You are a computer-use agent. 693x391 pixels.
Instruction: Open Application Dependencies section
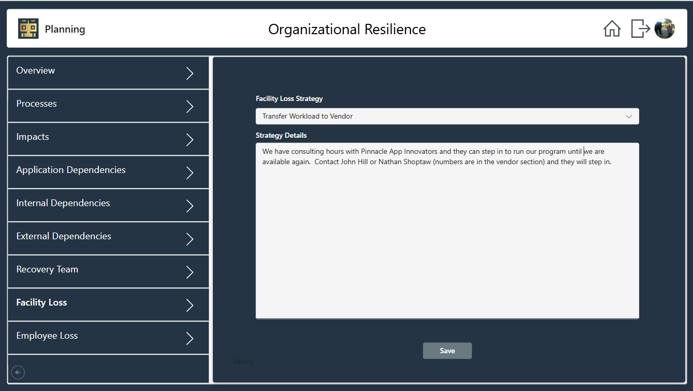pos(108,172)
